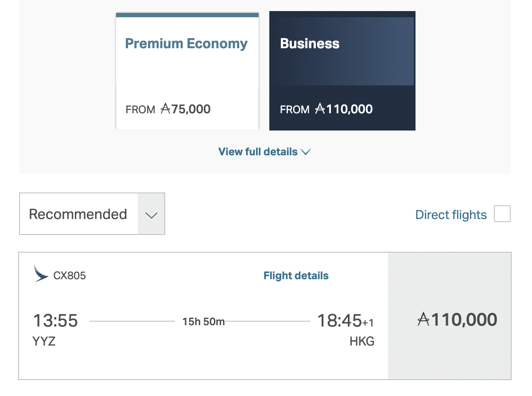
Task: Open Flight details for CX805
Action: coord(296,276)
